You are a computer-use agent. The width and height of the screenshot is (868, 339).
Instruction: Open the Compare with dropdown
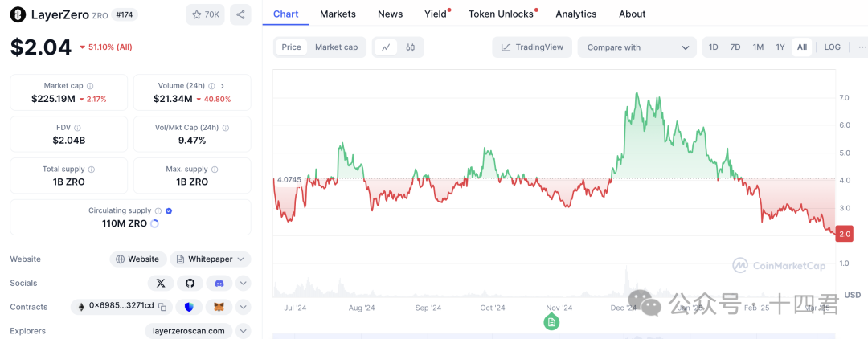[637, 47]
